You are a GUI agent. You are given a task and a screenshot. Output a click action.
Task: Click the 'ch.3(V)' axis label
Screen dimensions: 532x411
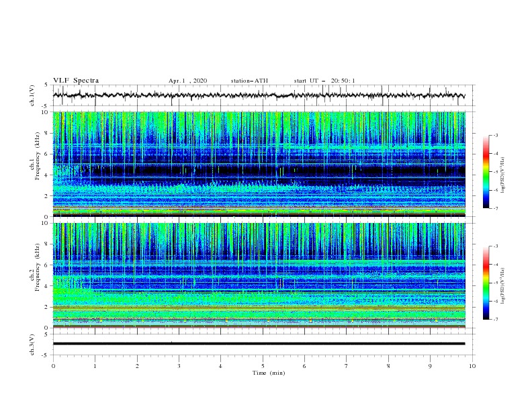click(32, 345)
